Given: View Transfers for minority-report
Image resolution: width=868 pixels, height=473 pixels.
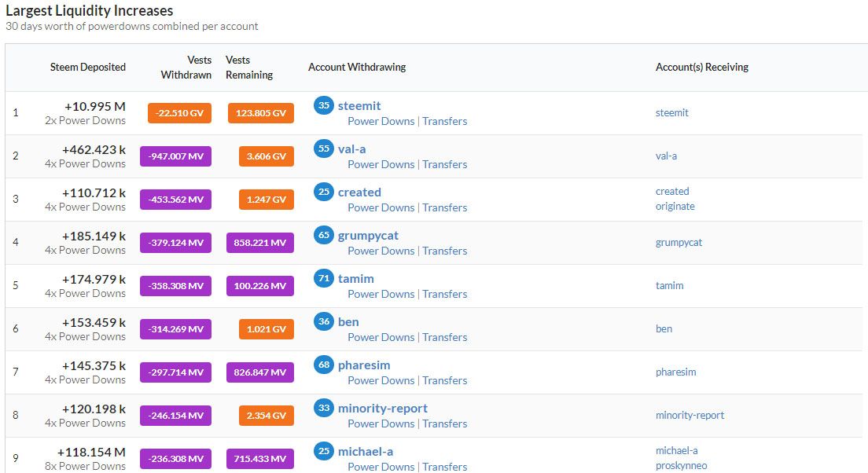Looking at the screenshot, I should 444,423.
